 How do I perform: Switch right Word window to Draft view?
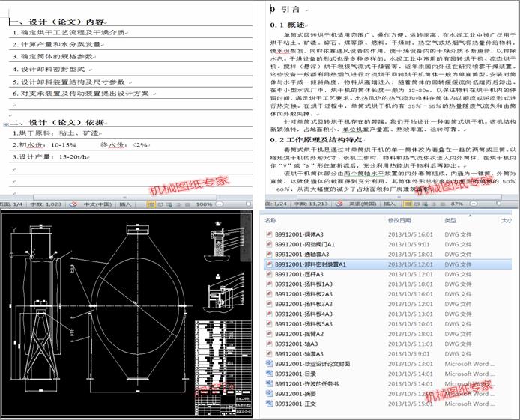442,204
